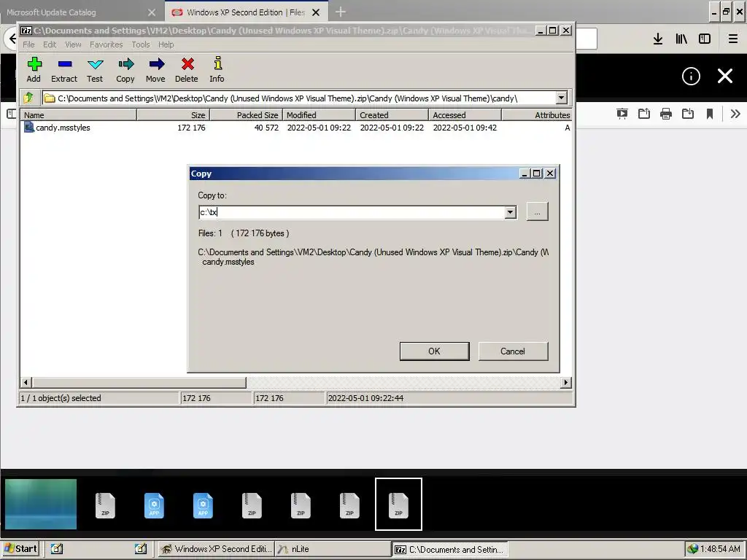
Task: Switch to the 7-Zip taskbar item
Action: point(450,550)
